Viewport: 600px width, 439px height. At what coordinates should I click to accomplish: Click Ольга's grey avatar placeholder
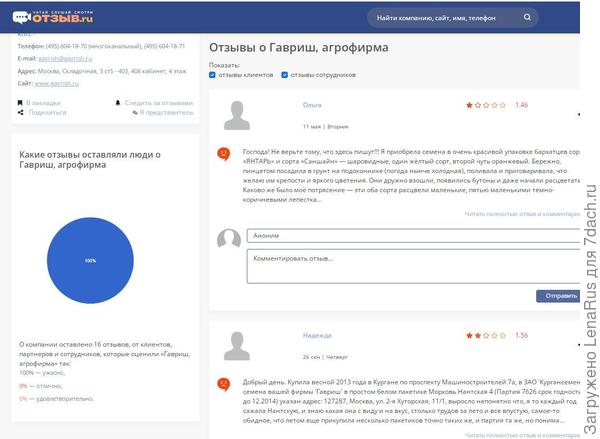tap(237, 115)
